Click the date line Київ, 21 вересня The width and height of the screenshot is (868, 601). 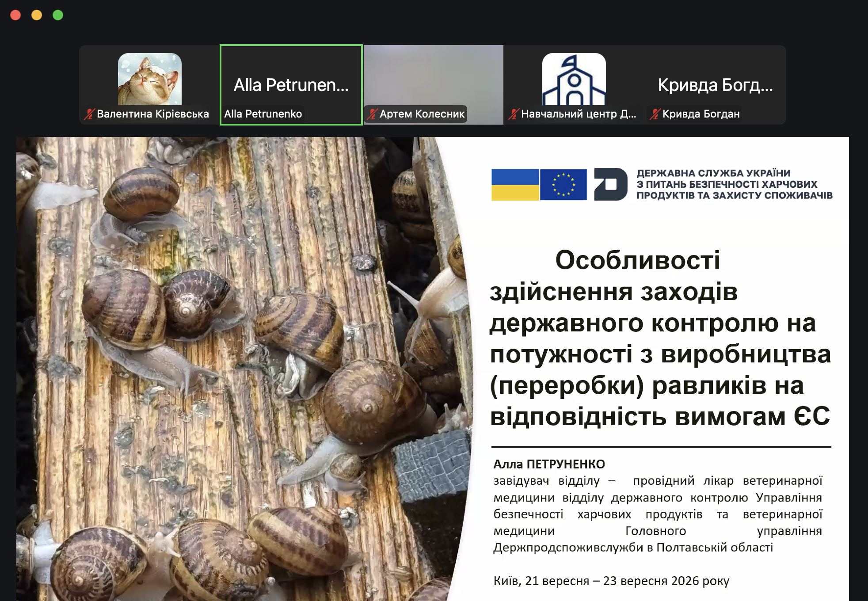[x=611, y=581]
